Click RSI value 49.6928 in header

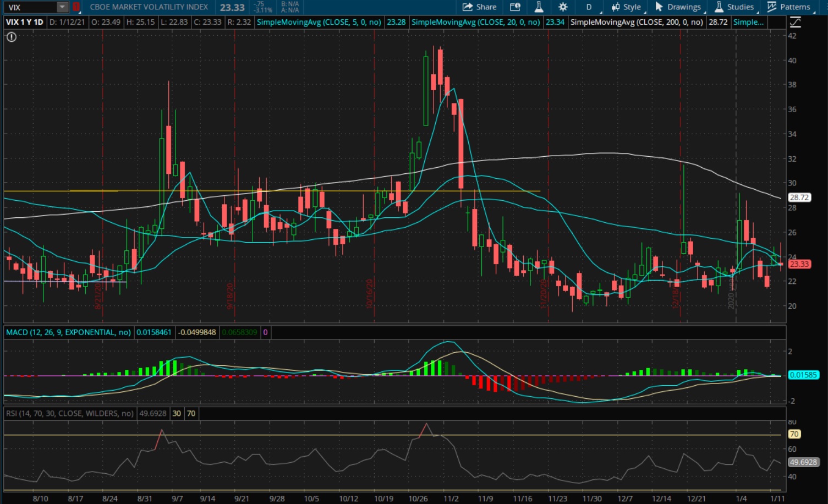point(153,413)
